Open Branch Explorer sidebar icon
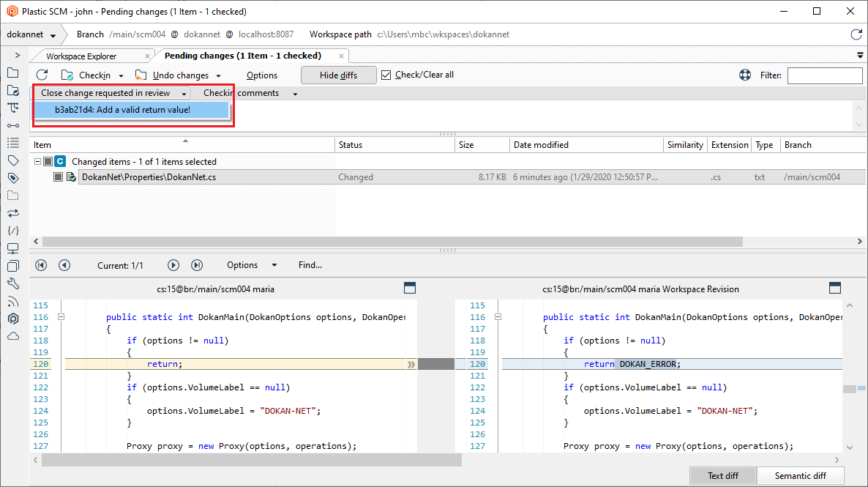Screen dimensions: 868x487 (13, 108)
